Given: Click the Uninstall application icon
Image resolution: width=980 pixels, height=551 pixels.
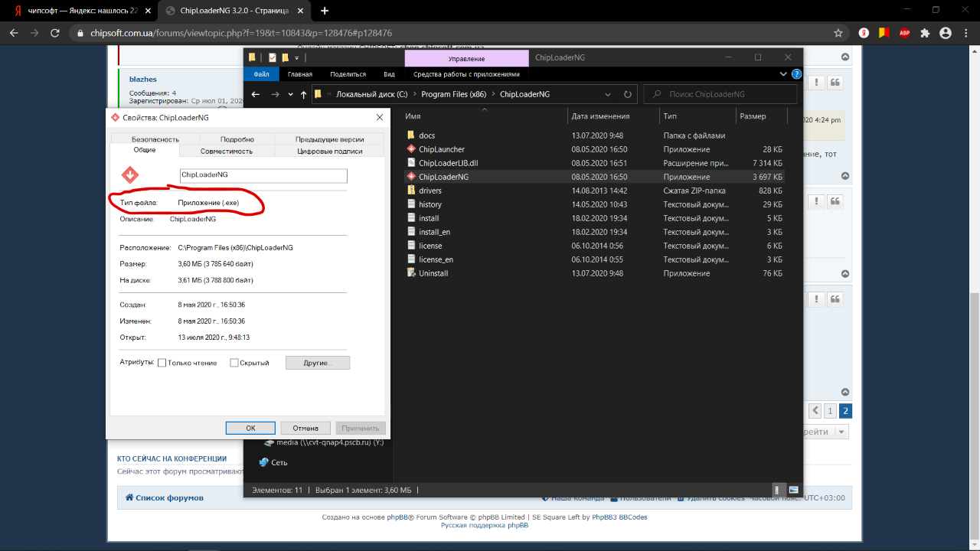Looking at the screenshot, I should 411,273.
